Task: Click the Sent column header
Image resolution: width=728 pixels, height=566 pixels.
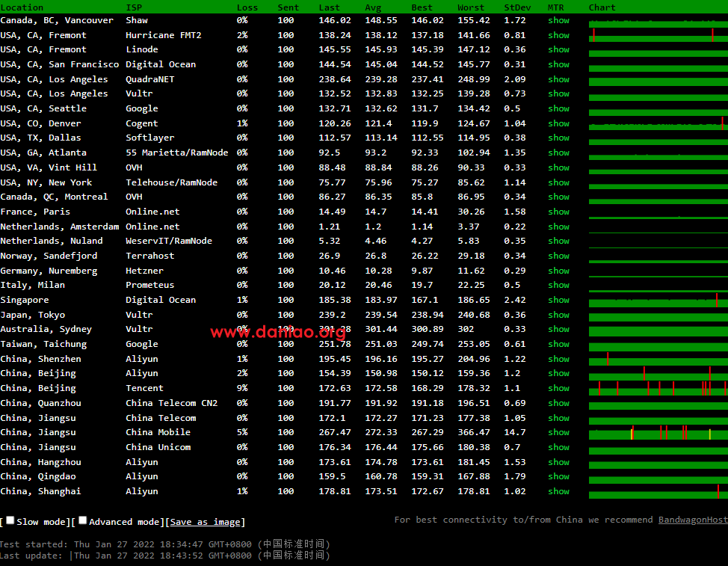Action: point(288,7)
